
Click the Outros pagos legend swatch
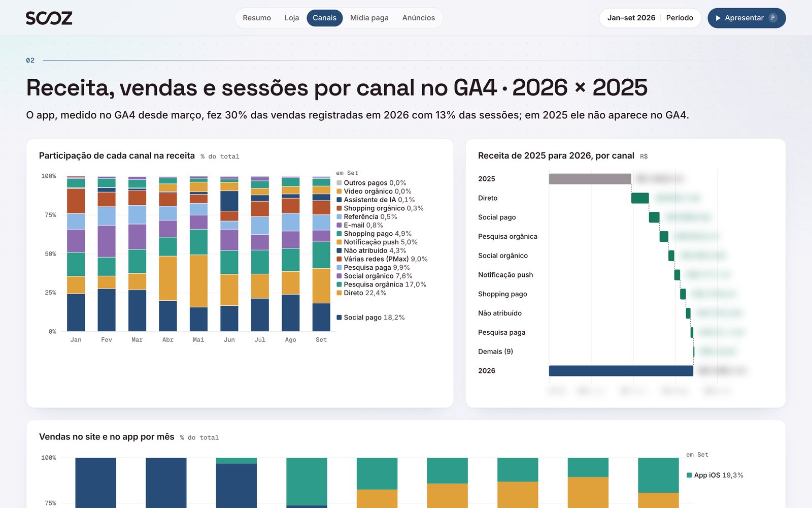pos(339,183)
